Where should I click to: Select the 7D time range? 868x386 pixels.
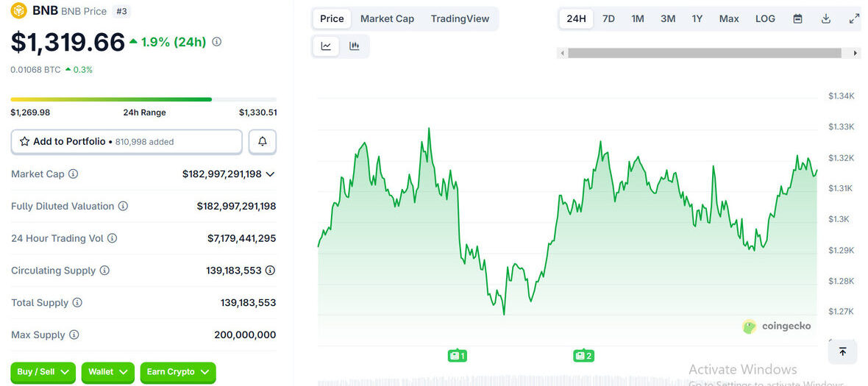(608, 19)
